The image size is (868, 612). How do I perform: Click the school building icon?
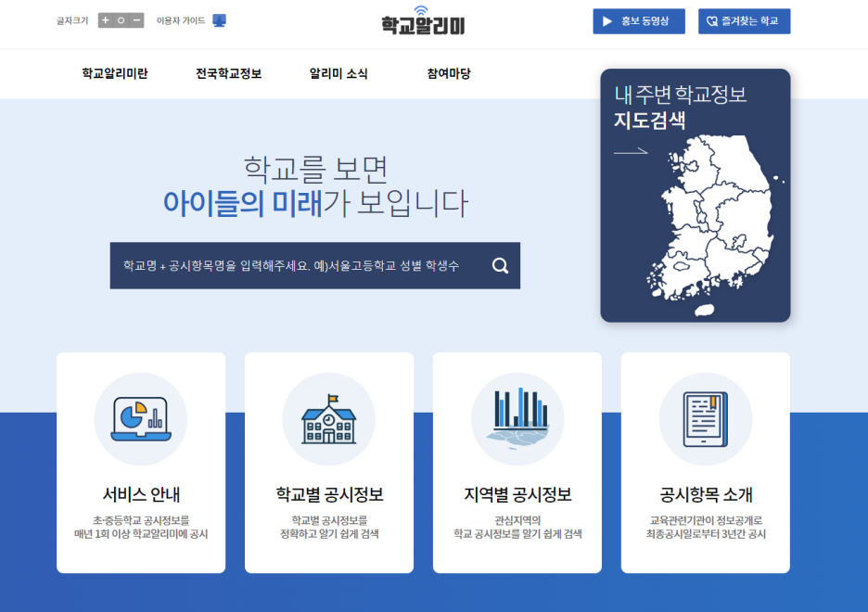[x=329, y=419]
